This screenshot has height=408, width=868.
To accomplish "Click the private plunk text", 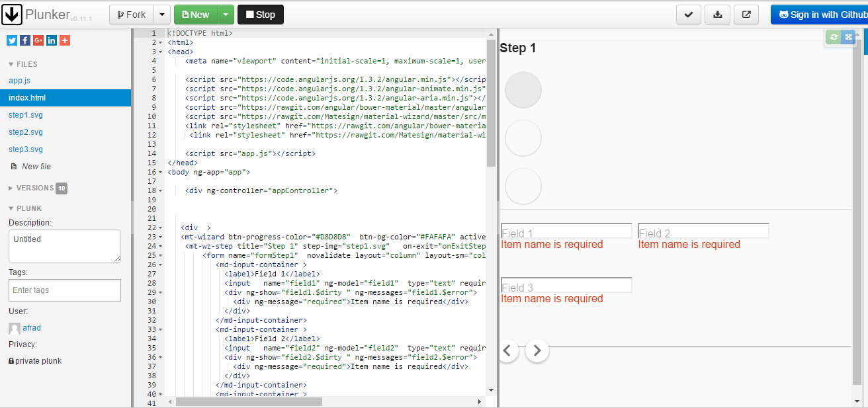I will click(x=38, y=361).
